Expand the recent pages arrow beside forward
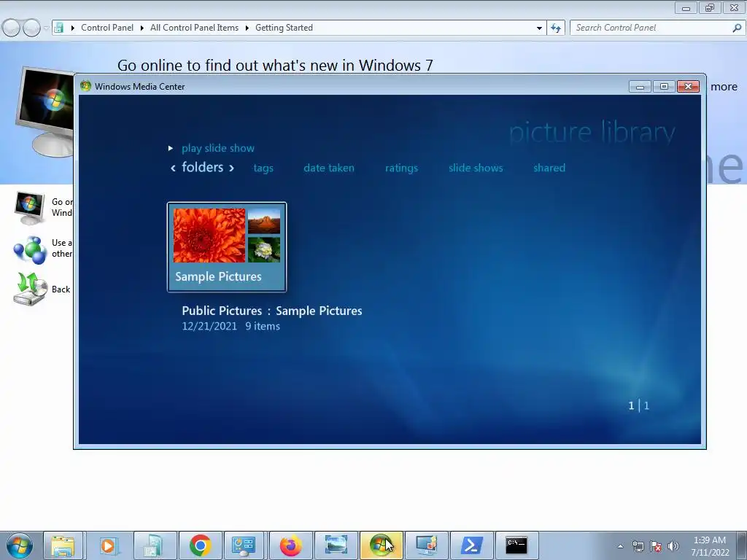747x560 pixels. coord(46,28)
